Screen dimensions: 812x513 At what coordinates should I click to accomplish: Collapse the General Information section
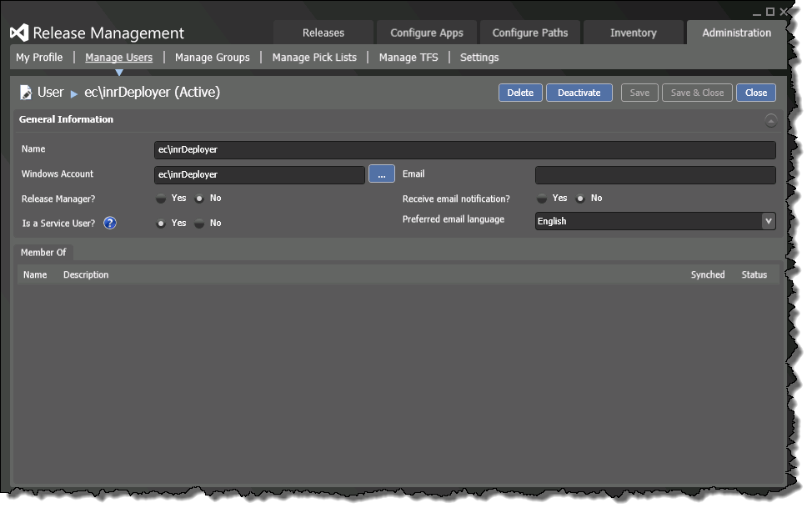pos(770,120)
